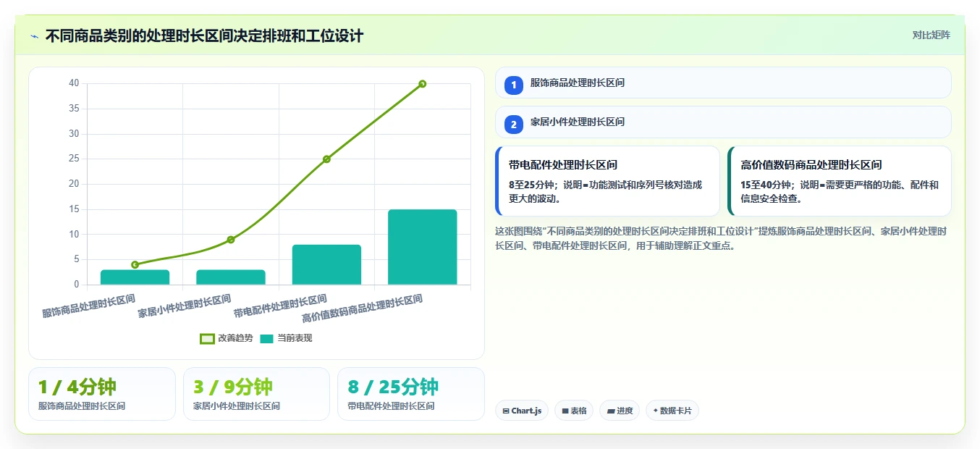Image resolution: width=980 pixels, height=449 pixels.
Task: Click x-axis label 家居小件处理时长区间
Action: click(185, 306)
